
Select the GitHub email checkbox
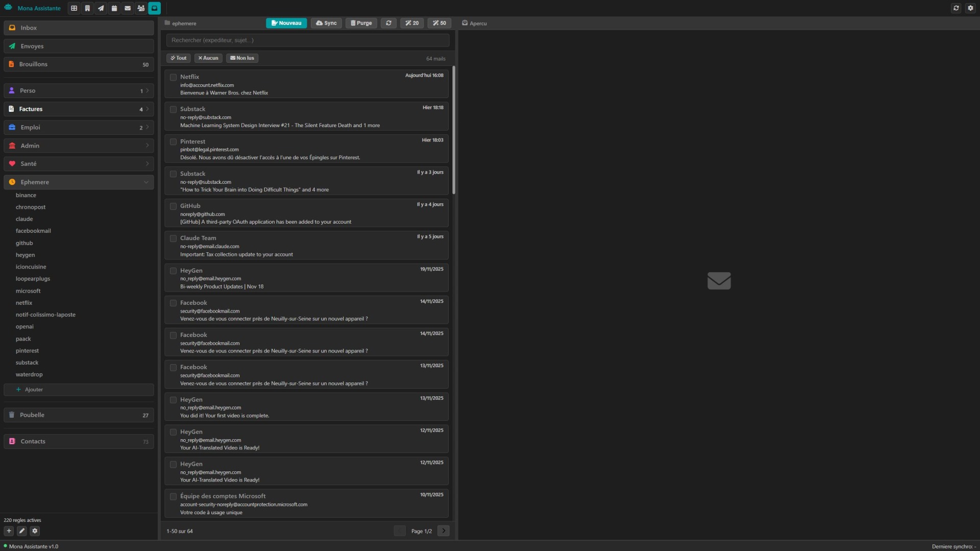[174, 207]
